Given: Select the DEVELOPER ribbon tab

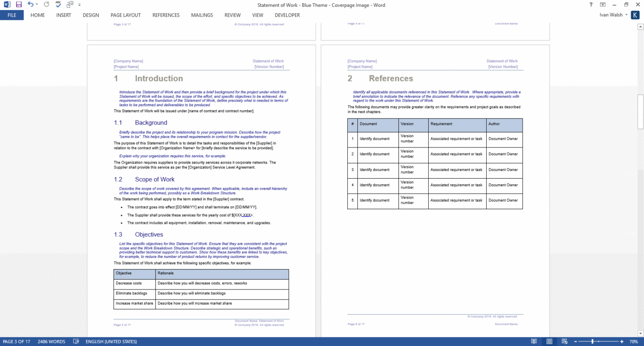Looking at the screenshot, I should pyautogui.click(x=287, y=15).
